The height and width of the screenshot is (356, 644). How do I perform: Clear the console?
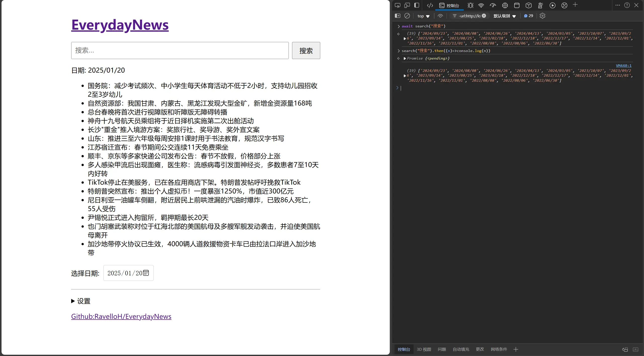point(407,16)
